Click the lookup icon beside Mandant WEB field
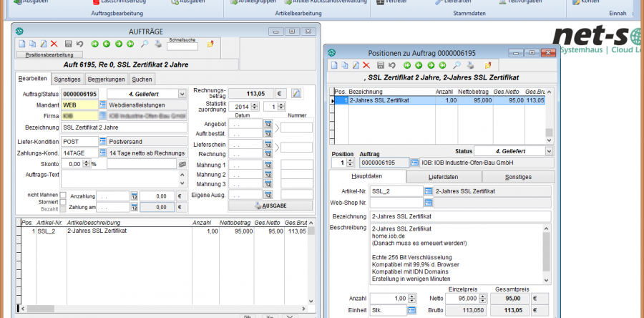This screenshot has height=318, width=644. [x=102, y=105]
